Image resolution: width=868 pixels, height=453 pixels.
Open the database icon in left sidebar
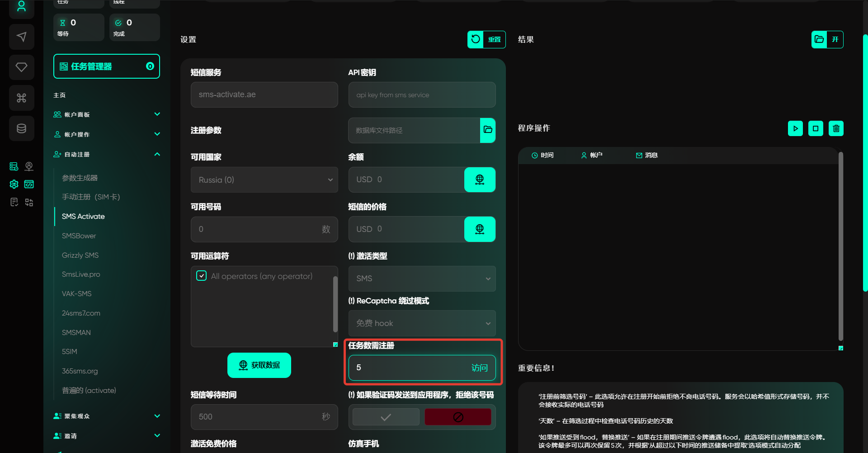click(21, 128)
